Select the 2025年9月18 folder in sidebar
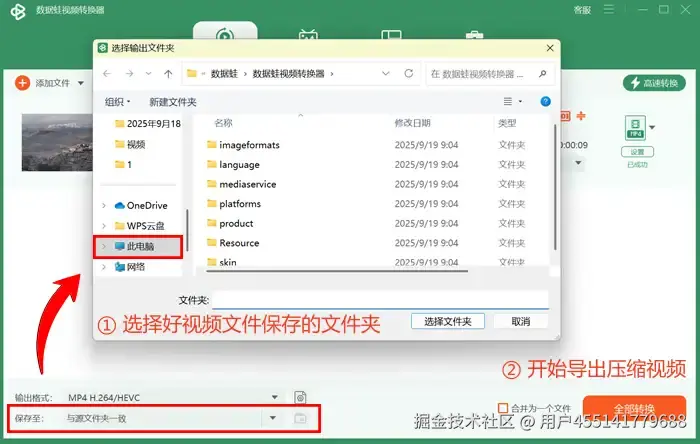This screenshot has height=444, width=700. click(x=148, y=124)
